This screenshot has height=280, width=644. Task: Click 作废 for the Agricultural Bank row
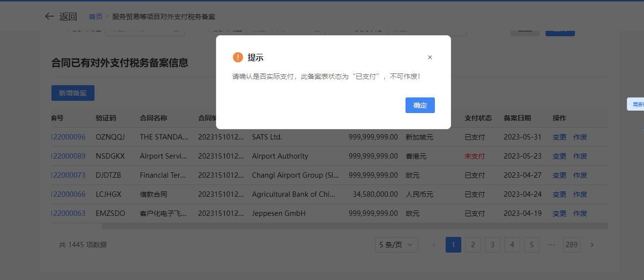(x=580, y=194)
